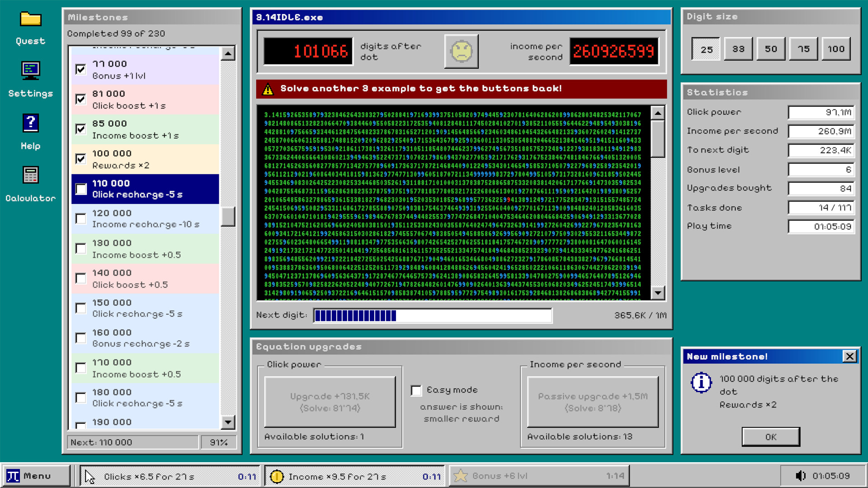This screenshot has height=488, width=868.
Task: Open the Settings computer icon
Action: coord(30,70)
